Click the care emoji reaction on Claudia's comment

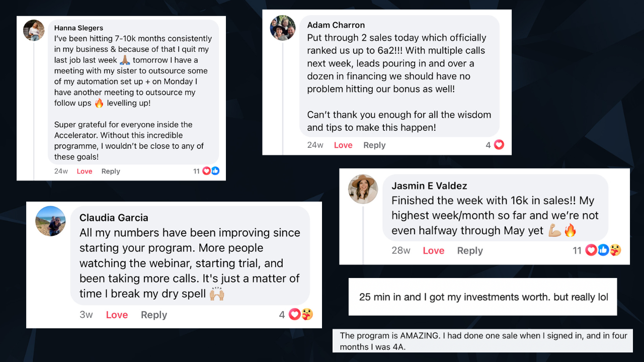(x=307, y=315)
